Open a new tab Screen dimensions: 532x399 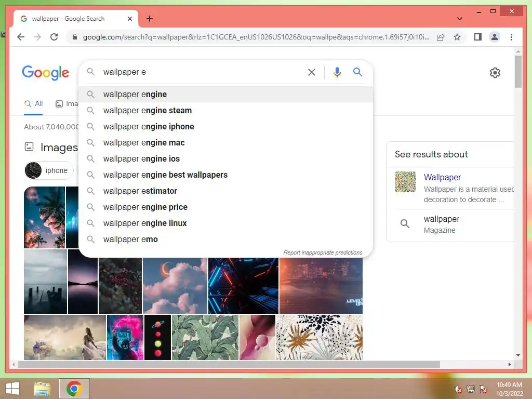click(149, 19)
